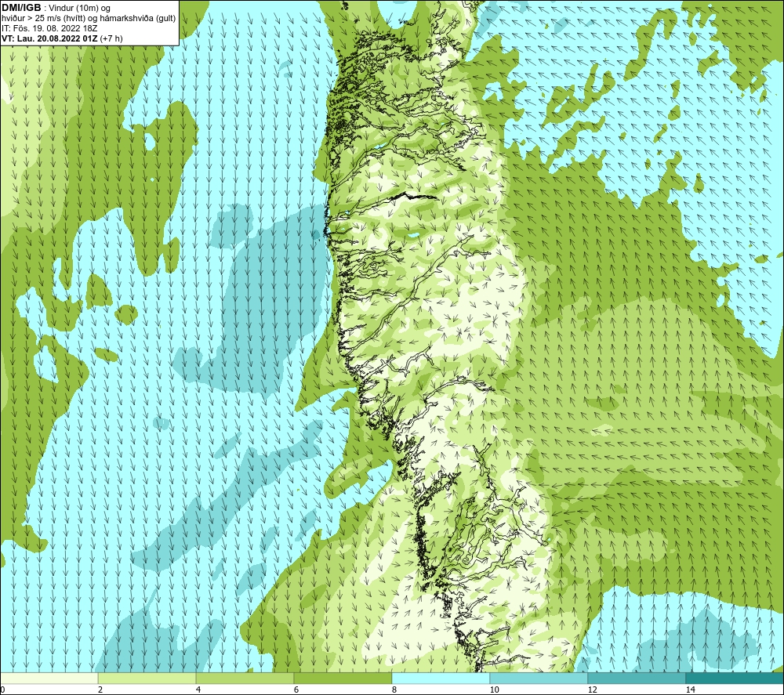Click the "(+7 h)" forecast offset text
784x695 pixels.
pos(111,38)
